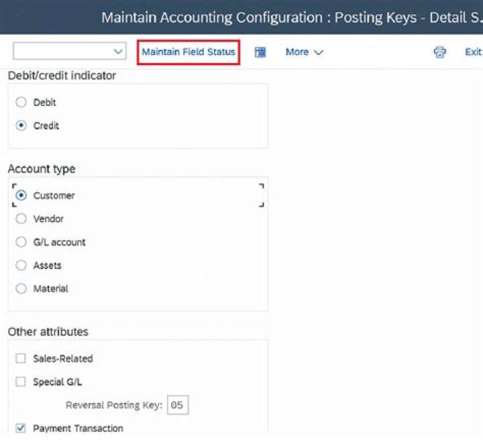
Task: Select the Debit radio button
Action: (21, 102)
